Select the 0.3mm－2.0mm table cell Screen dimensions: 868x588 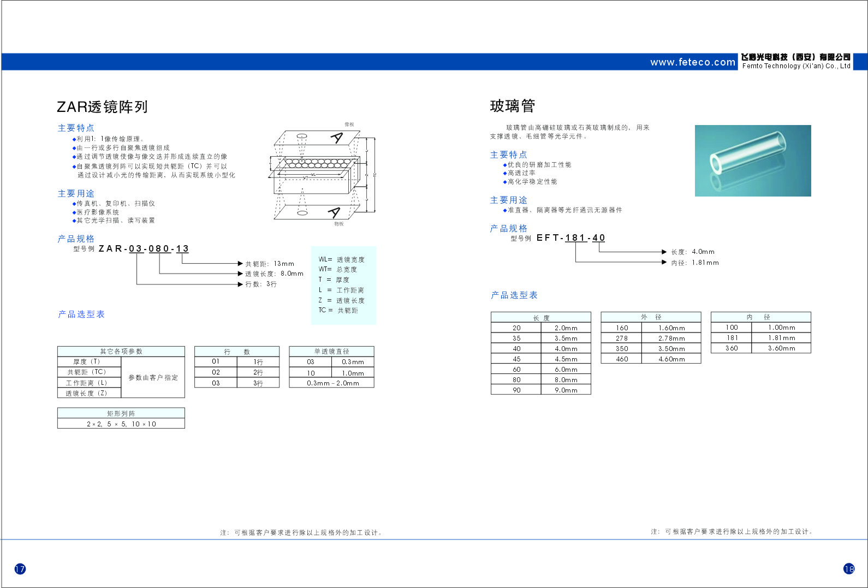click(332, 383)
